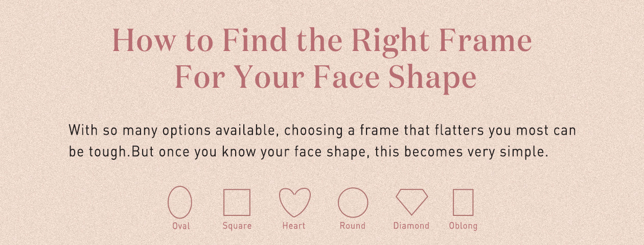This screenshot has width=644, height=245.
Task: Choose the Diamond face shape icon
Action: [x=411, y=202]
